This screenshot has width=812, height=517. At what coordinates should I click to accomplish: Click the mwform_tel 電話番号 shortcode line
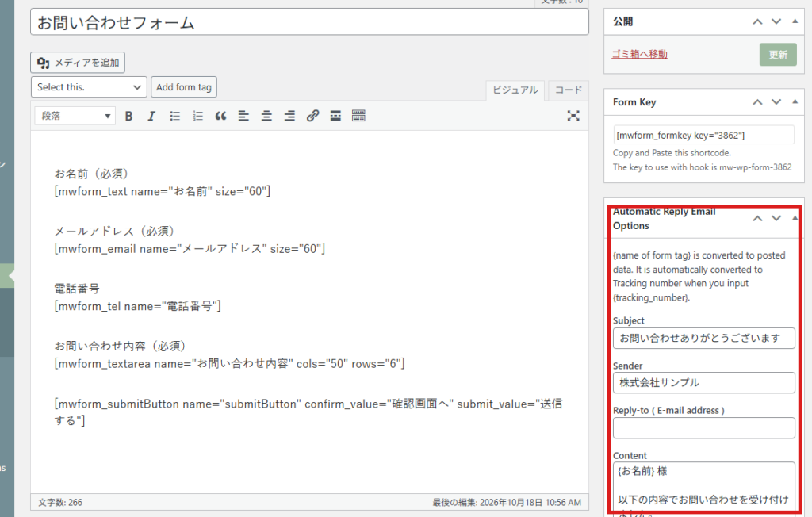137,306
